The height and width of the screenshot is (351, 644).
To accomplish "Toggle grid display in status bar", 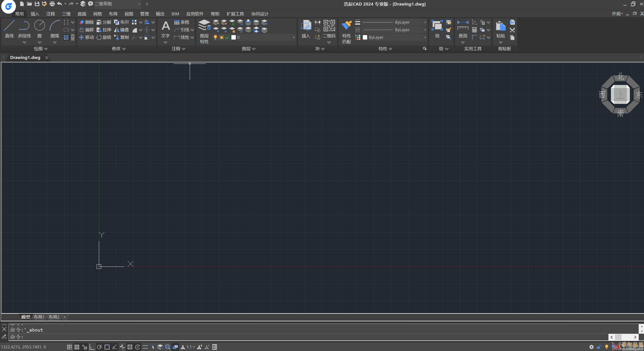I will click(77, 347).
